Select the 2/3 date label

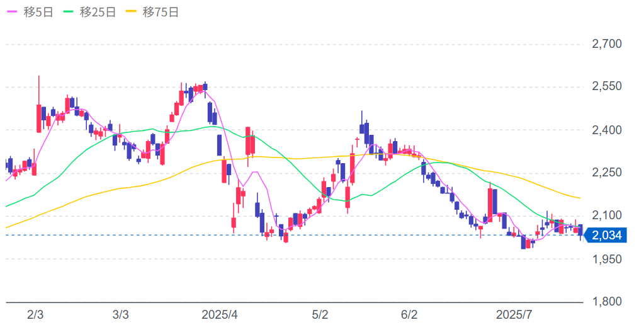(x=36, y=314)
